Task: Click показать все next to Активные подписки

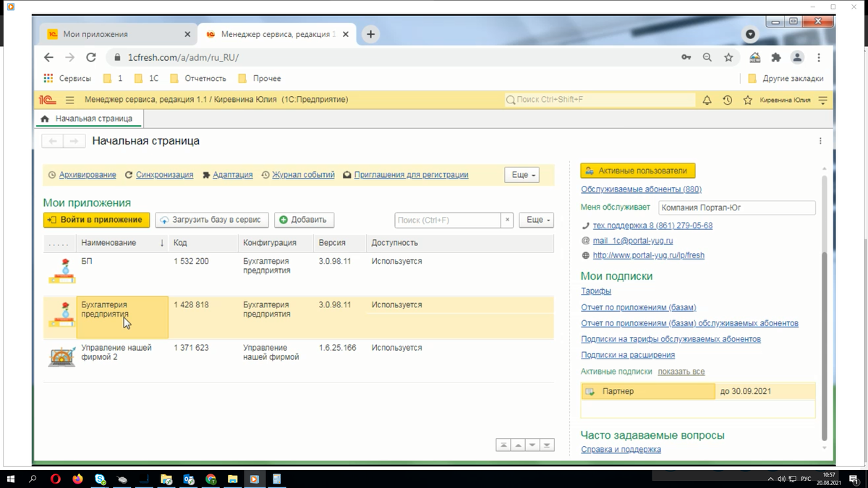Action: [x=681, y=372]
